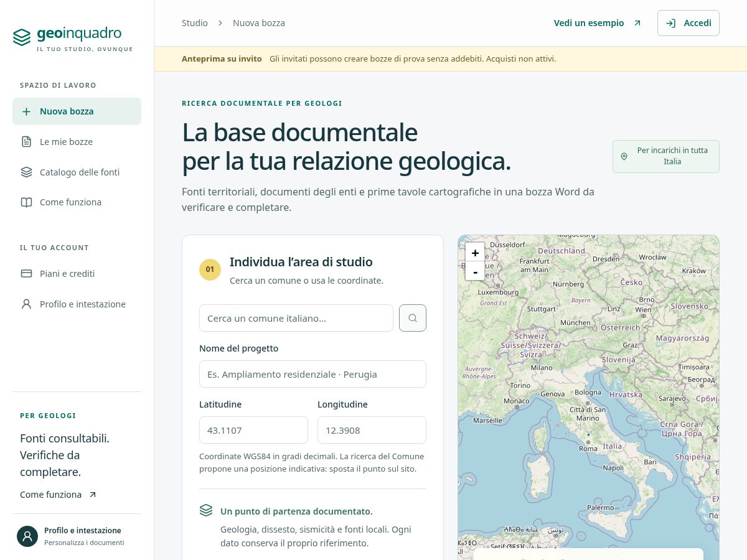Screen dimensions: 747x560
Task: Click the Longitudine input field
Action: [372, 430]
